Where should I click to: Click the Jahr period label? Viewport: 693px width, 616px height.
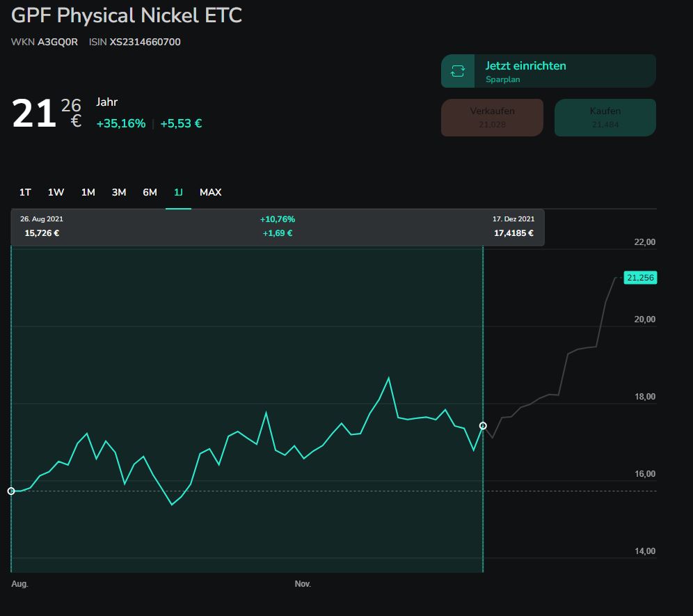pos(107,102)
